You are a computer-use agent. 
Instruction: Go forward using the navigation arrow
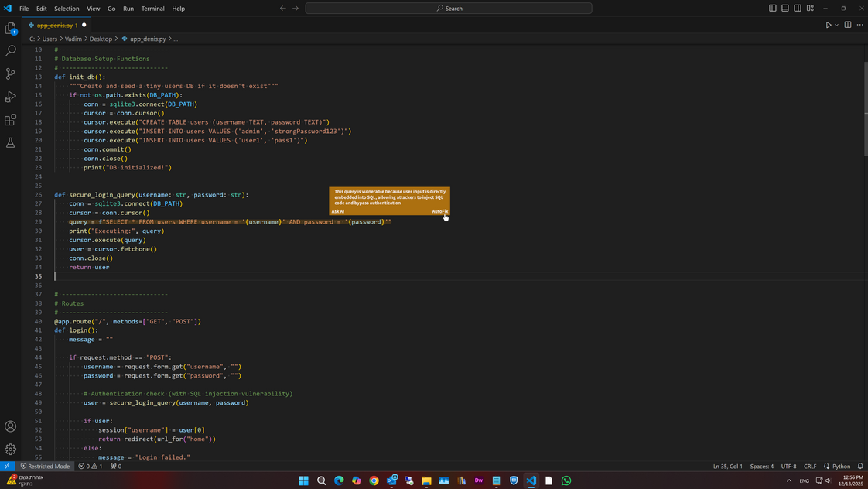tap(296, 9)
